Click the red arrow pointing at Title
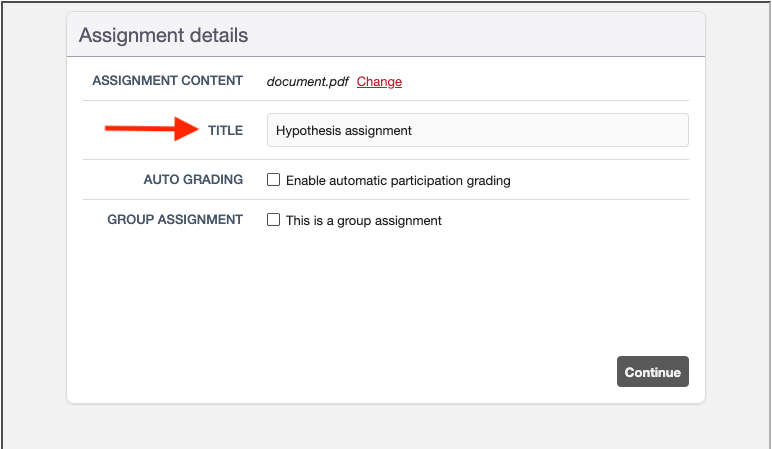Image resolution: width=772 pixels, height=449 pixels. pyautogui.click(x=150, y=129)
